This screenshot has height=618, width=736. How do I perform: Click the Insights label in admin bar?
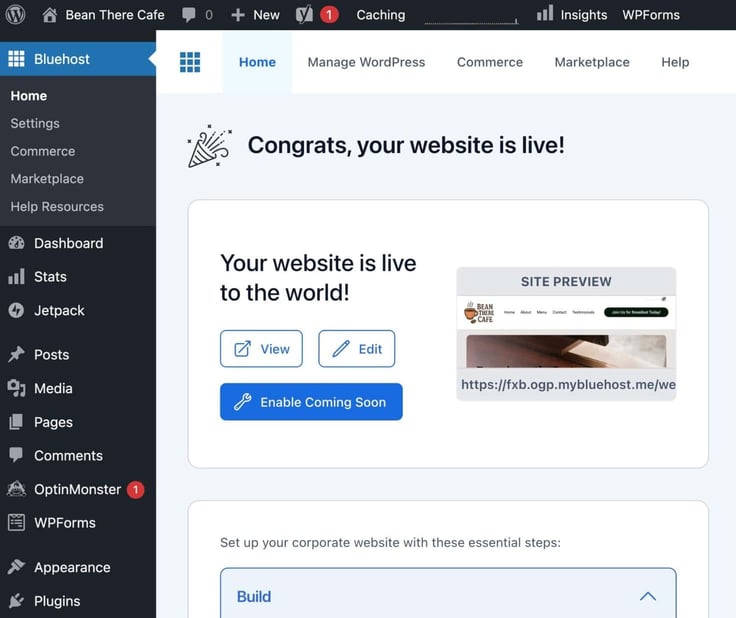click(584, 15)
